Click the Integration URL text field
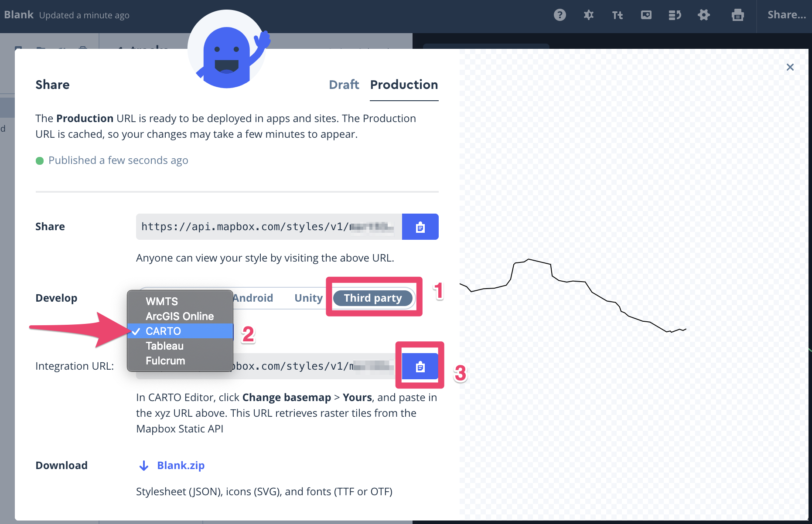 coord(269,366)
